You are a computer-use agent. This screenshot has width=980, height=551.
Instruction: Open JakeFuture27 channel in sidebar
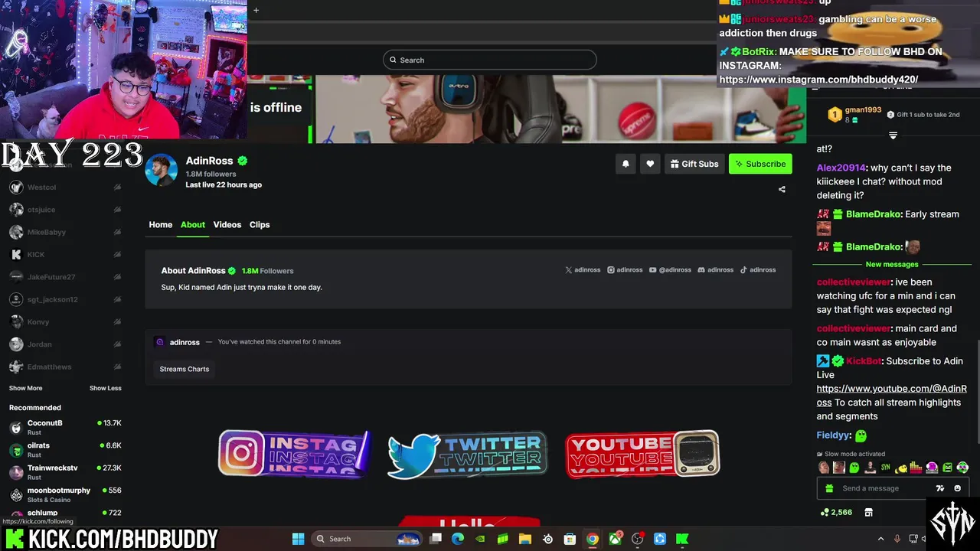point(65,277)
